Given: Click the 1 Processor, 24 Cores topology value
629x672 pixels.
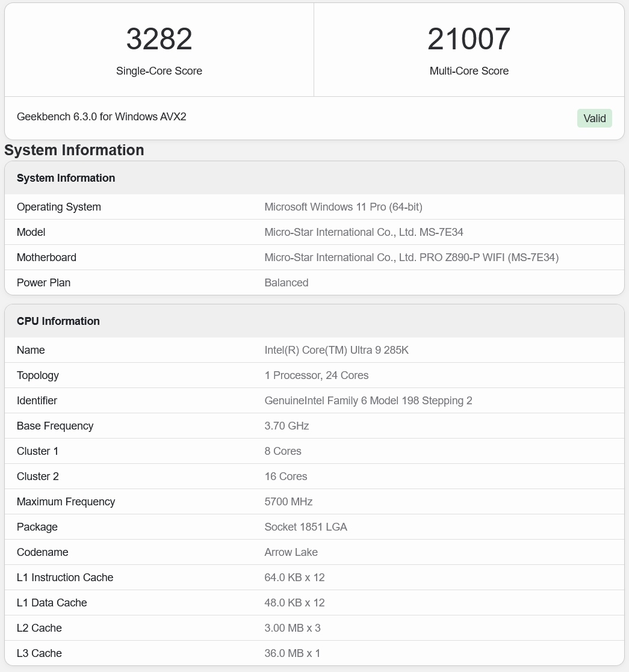Looking at the screenshot, I should click(x=317, y=375).
